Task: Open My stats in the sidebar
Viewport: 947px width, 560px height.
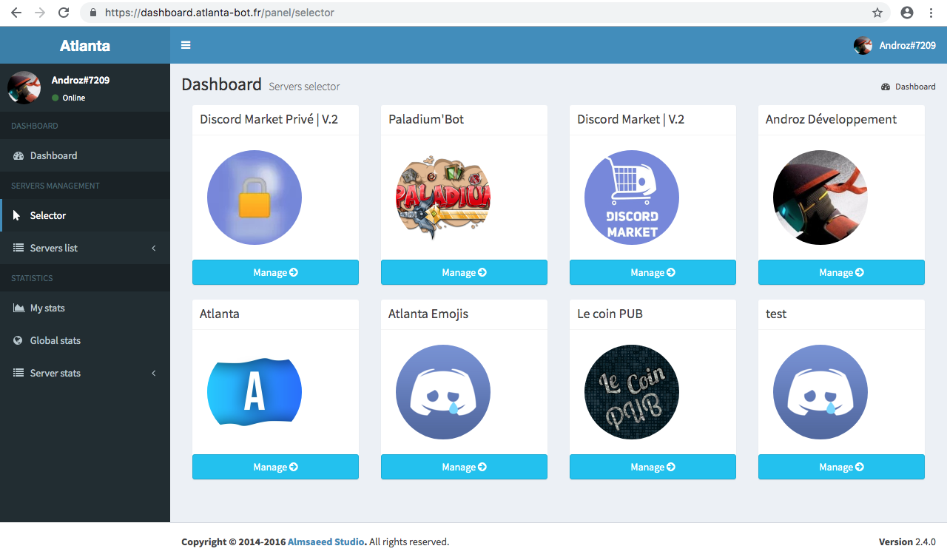Action: click(x=85, y=308)
